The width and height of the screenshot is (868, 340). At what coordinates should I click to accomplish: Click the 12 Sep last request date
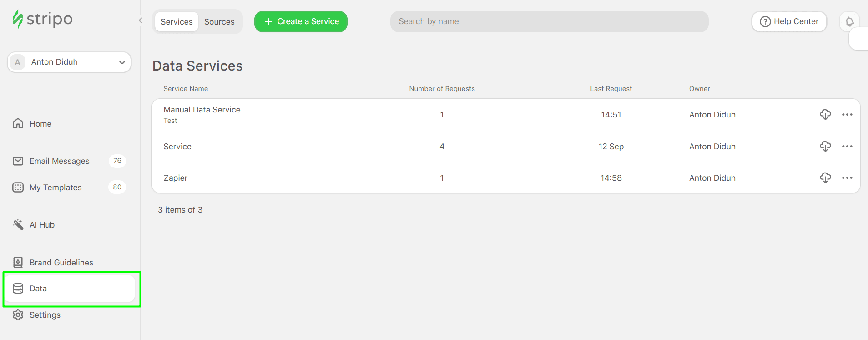[x=611, y=147]
